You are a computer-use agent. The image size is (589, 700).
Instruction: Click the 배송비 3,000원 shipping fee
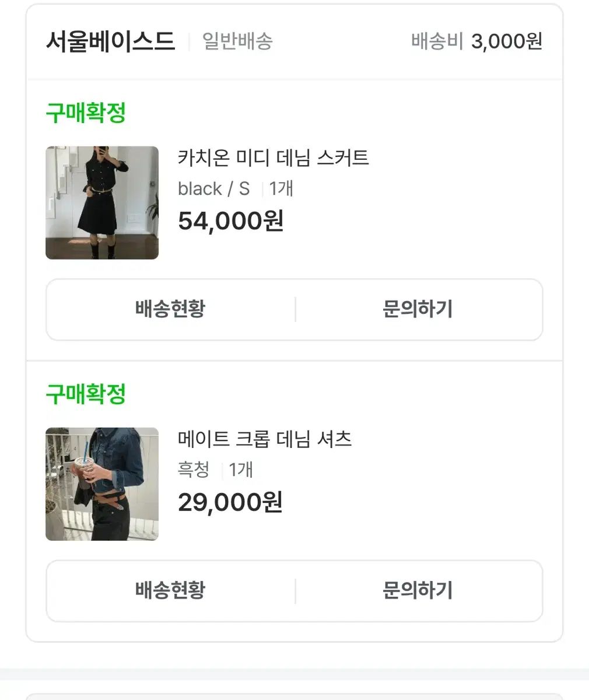tap(476, 41)
